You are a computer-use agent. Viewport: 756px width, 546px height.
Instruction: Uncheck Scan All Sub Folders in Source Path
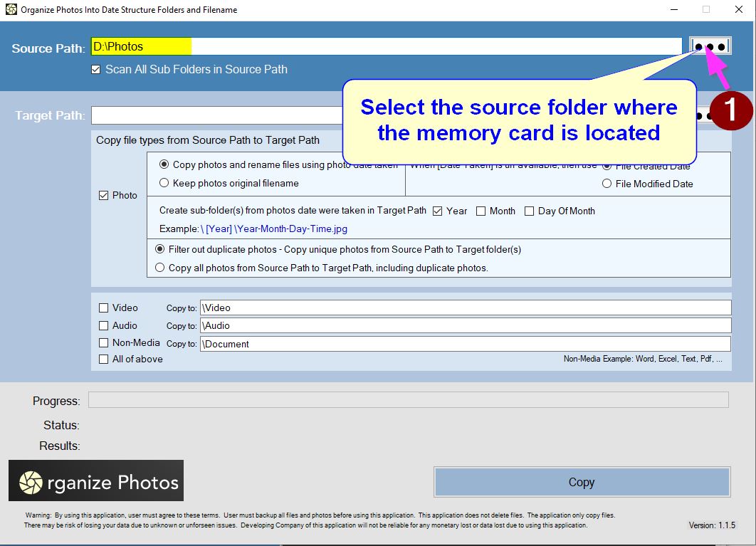click(96, 70)
